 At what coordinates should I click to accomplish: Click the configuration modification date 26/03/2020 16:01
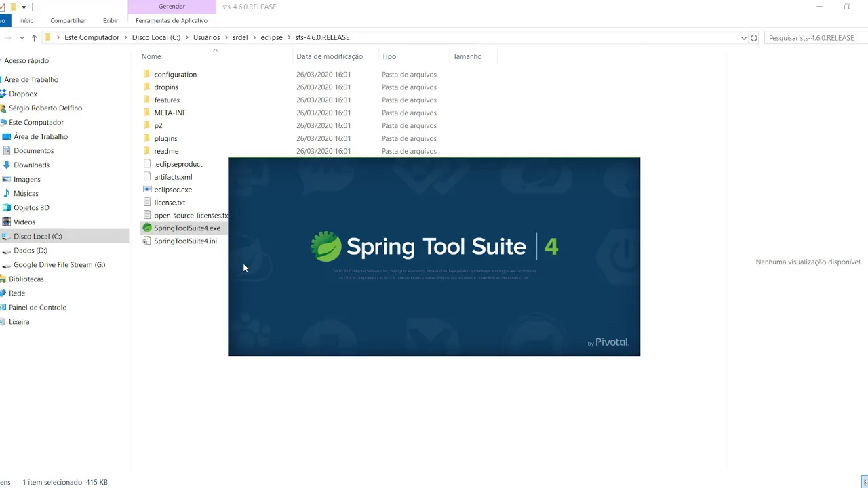tap(323, 74)
